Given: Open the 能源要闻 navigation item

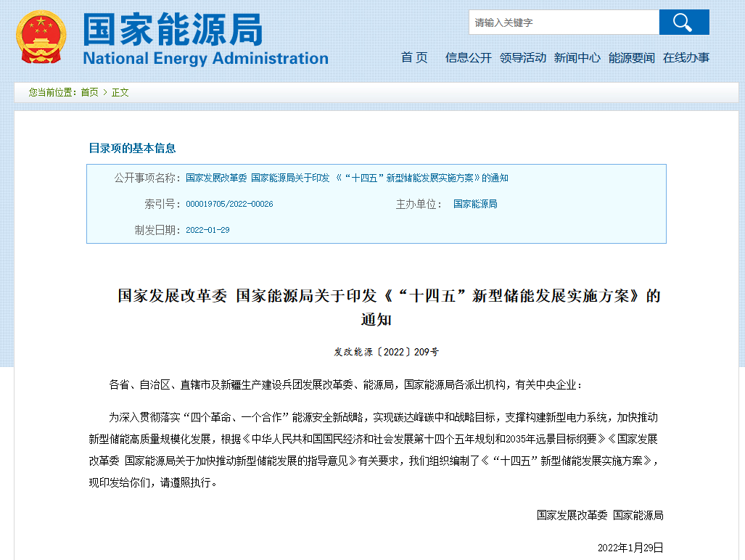Looking at the screenshot, I should pos(631,58).
